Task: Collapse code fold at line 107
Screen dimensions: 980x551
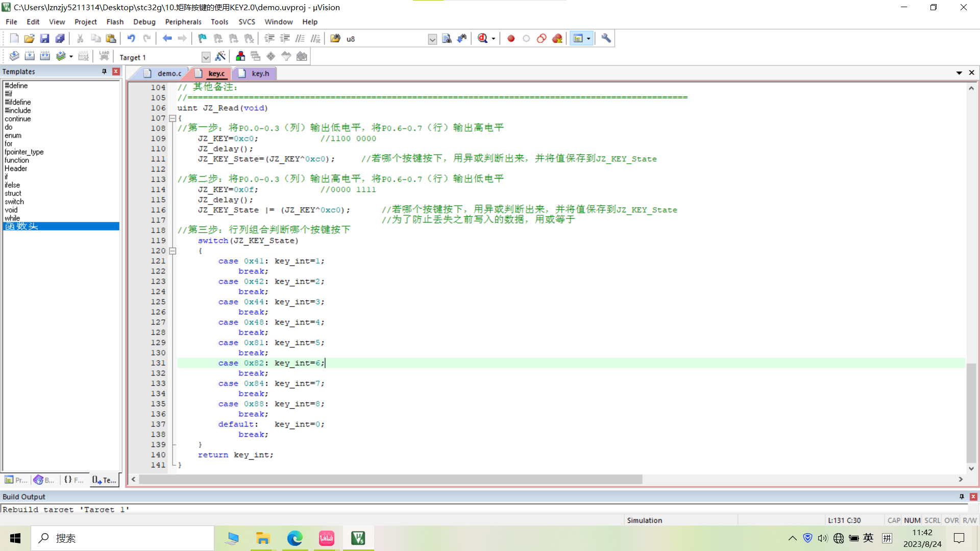Action: (x=173, y=118)
